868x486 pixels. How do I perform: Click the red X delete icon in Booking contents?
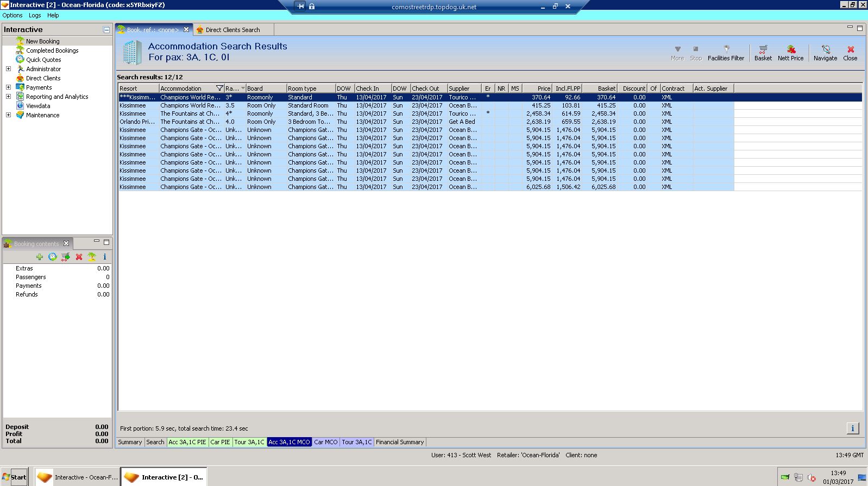79,257
